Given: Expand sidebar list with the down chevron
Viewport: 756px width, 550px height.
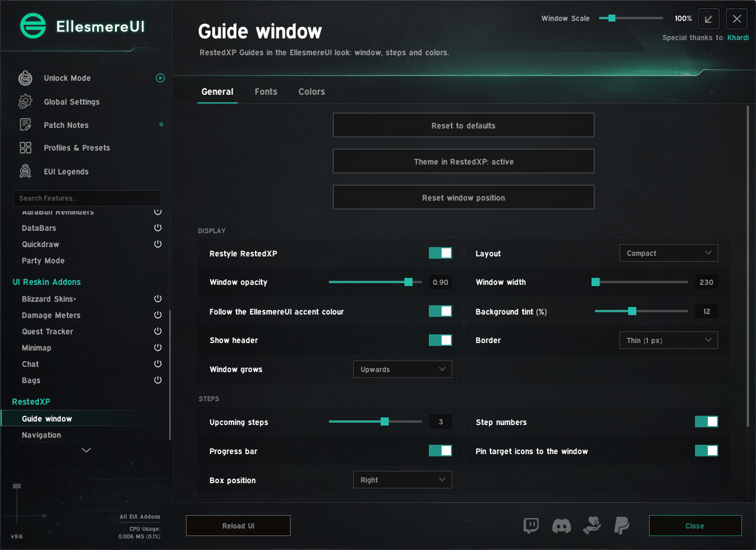Looking at the screenshot, I should [x=87, y=450].
